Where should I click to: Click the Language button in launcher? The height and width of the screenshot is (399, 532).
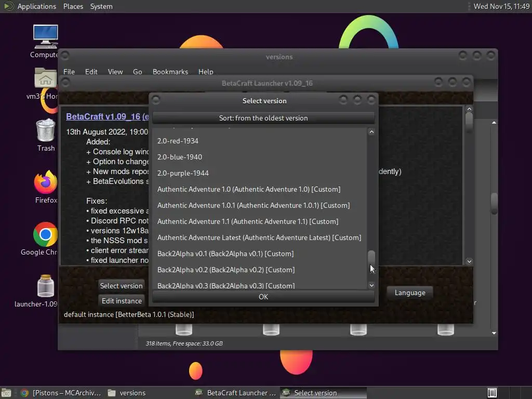tap(410, 292)
